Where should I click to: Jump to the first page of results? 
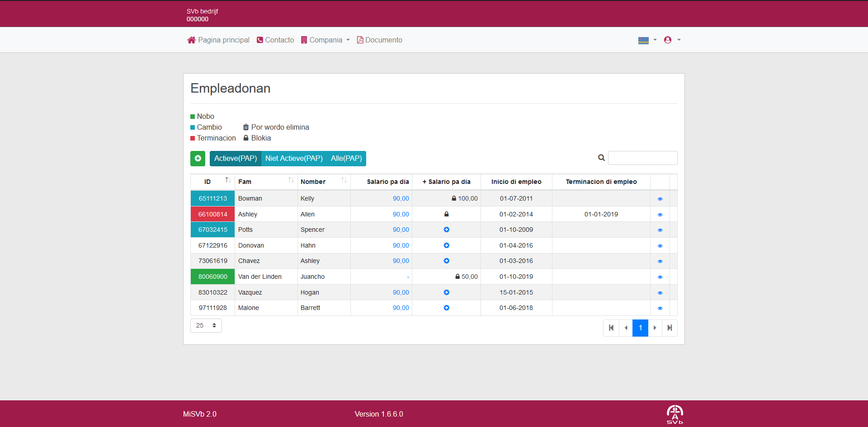[611, 328]
